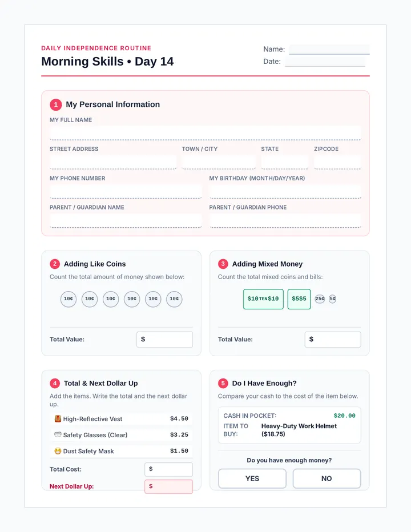This screenshot has height=532, width=411.
Task: Click the $5 bill graphic
Action: pos(299,299)
